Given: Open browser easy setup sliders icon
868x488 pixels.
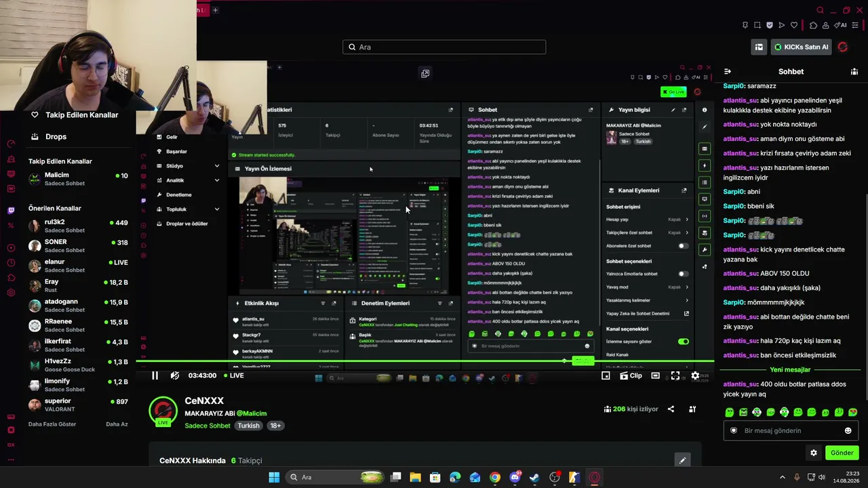Looking at the screenshot, I should click(855, 25).
